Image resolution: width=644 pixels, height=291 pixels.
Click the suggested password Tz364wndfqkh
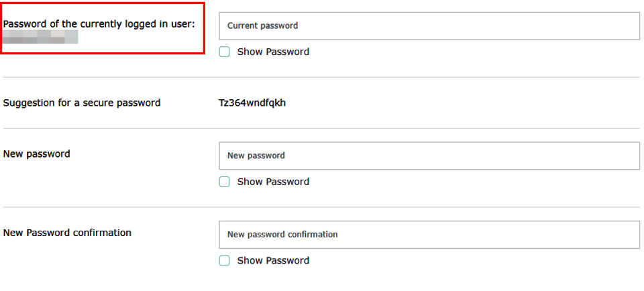point(252,103)
